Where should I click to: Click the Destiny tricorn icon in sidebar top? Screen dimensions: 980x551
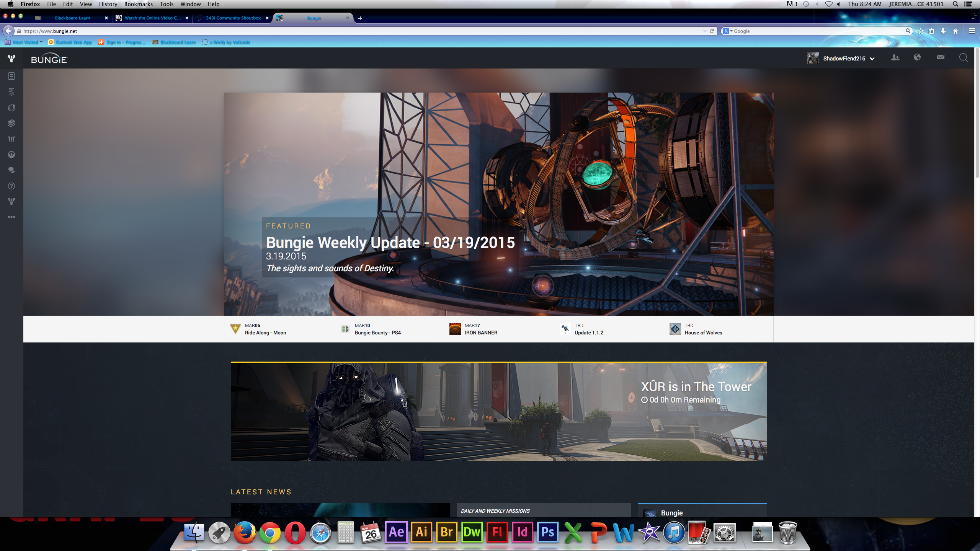11,59
